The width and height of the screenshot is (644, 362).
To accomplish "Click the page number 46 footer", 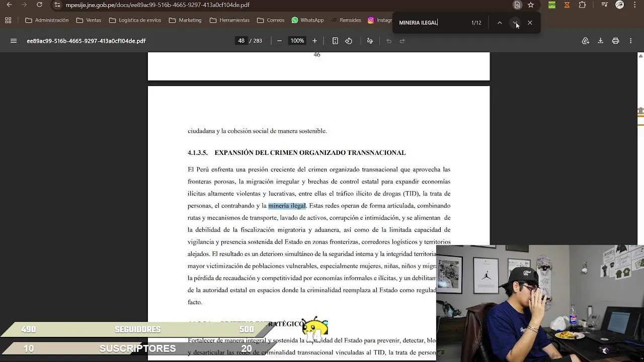I will [x=317, y=54].
